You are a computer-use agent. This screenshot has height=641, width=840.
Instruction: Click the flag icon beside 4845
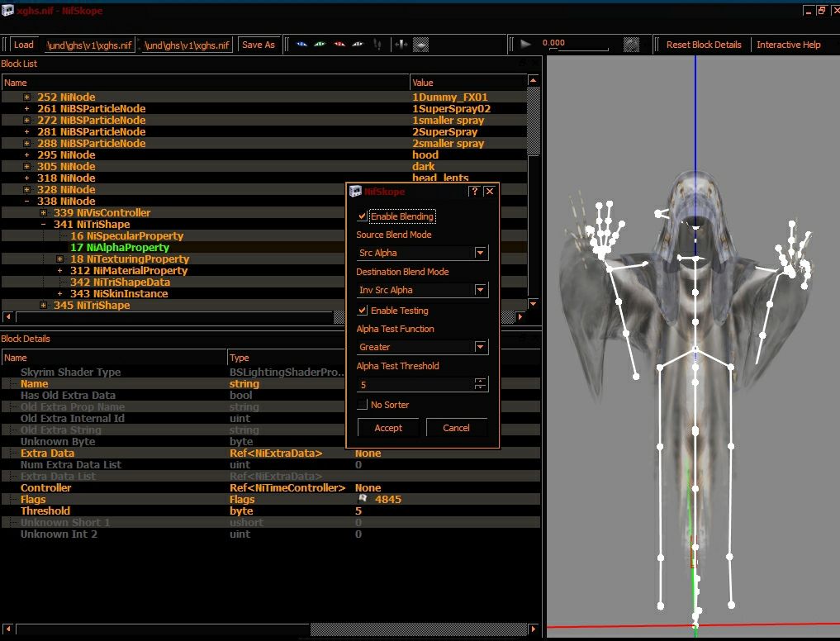pos(363,499)
